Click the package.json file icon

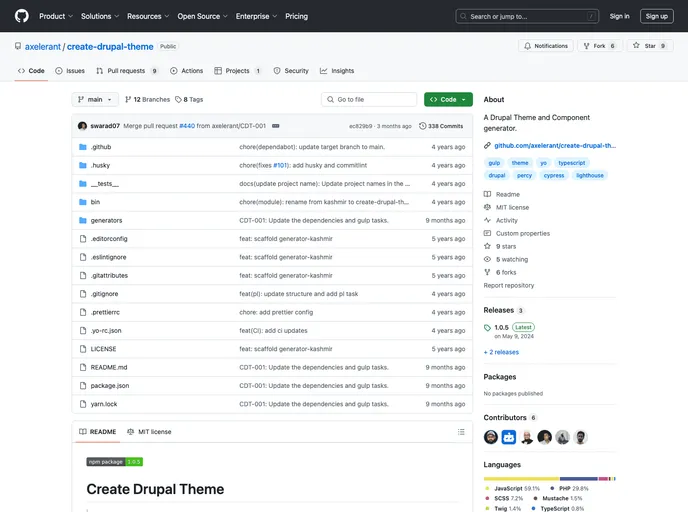click(82, 386)
